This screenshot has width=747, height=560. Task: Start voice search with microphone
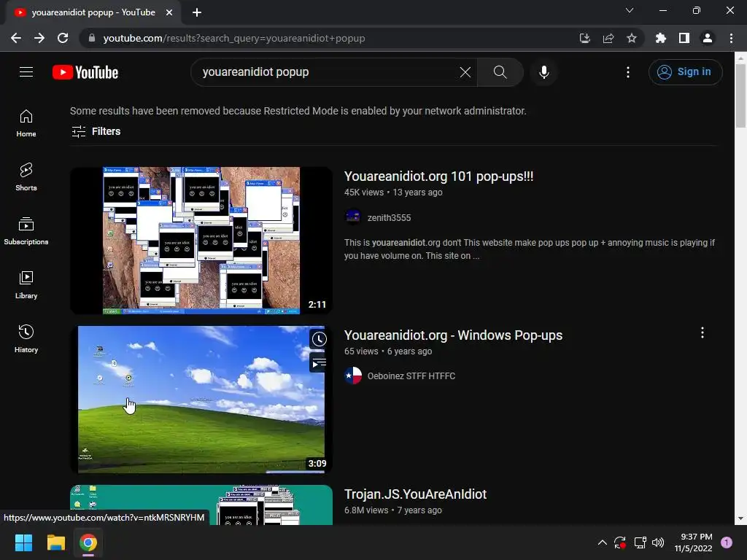pos(543,72)
